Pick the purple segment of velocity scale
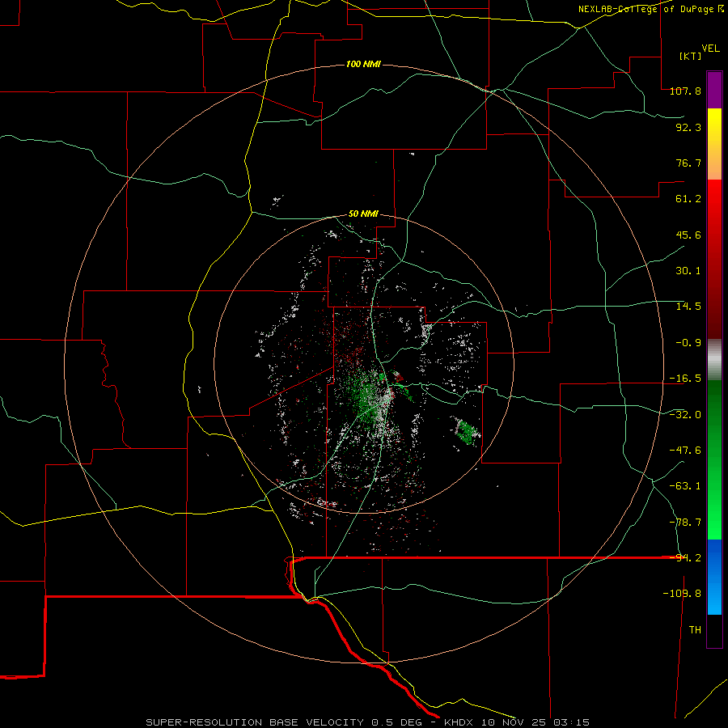Screen dimensions: 728x728 pos(714,90)
